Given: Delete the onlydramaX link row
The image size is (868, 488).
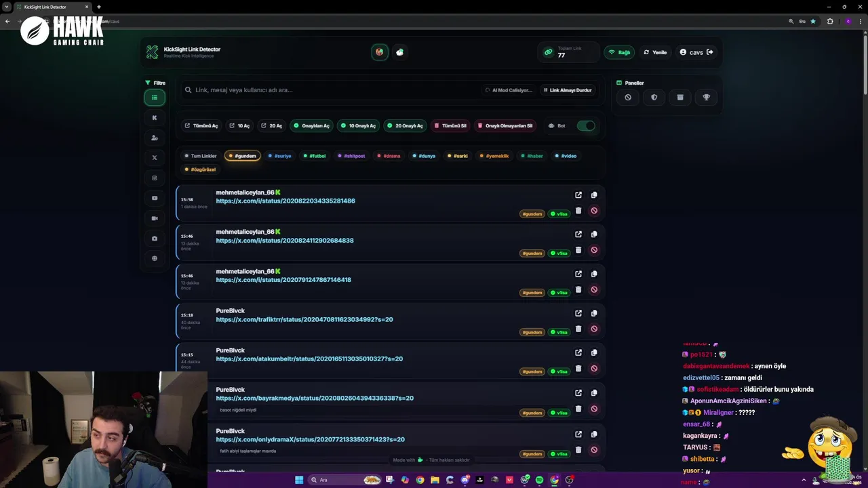Looking at the screenshot, I should pyautogui.click(x=578, y=449).
